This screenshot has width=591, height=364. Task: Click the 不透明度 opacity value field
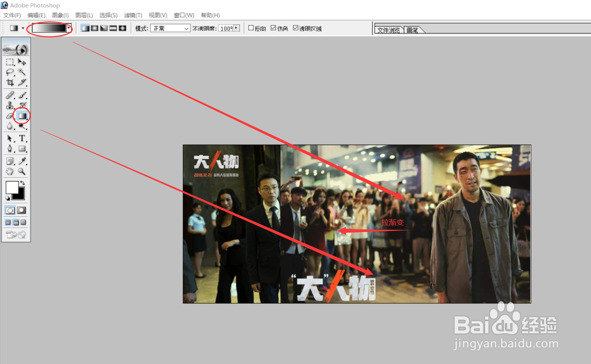point(226,28)
